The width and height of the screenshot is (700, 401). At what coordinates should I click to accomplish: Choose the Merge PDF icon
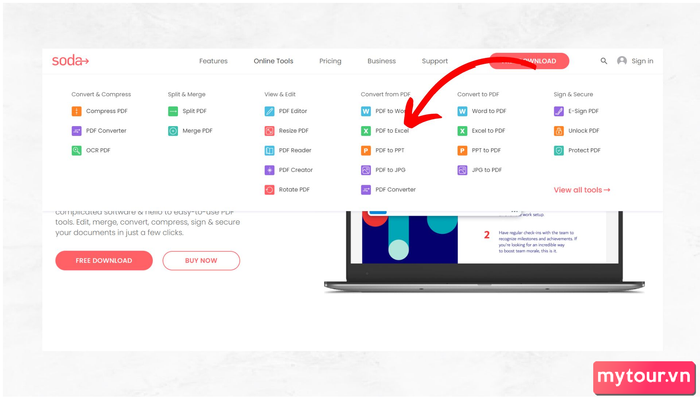(x=173, y=131)
